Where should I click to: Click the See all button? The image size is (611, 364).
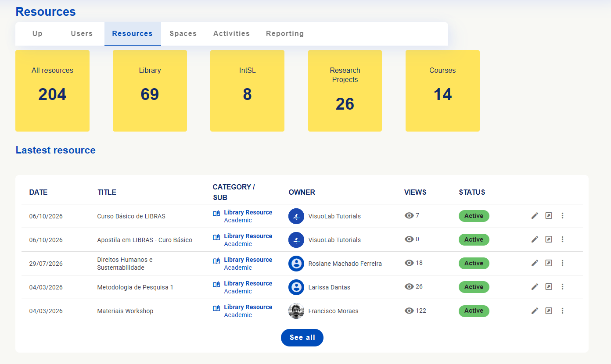point(302,338)
